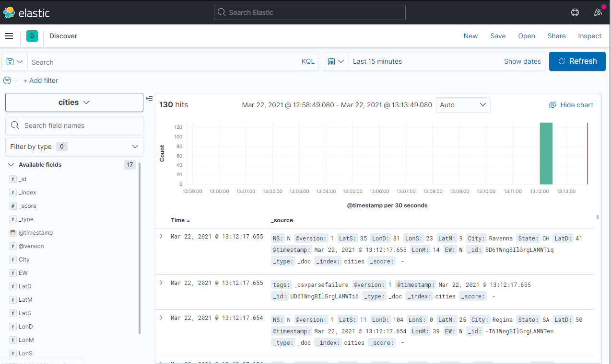Open the Share menu

click(x=556, y=36)
